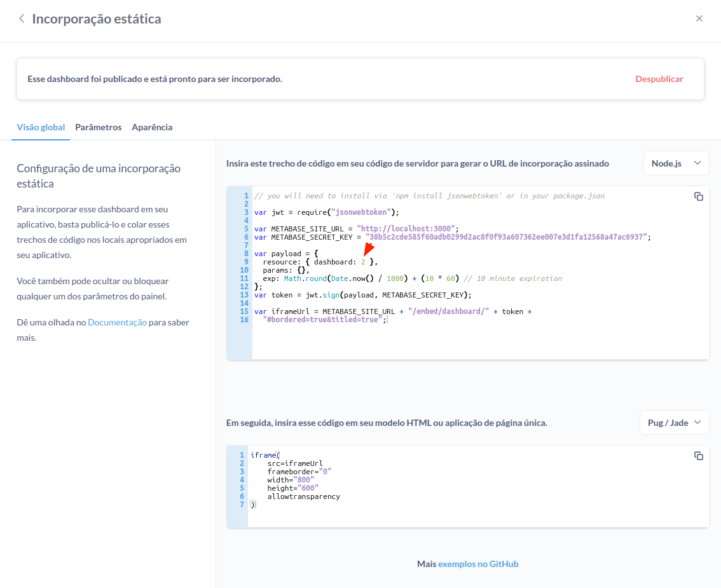Viewport: 721px width, 588px height.
Task: Click inside the iframe template code editor
Action: (x=468, y=486)
